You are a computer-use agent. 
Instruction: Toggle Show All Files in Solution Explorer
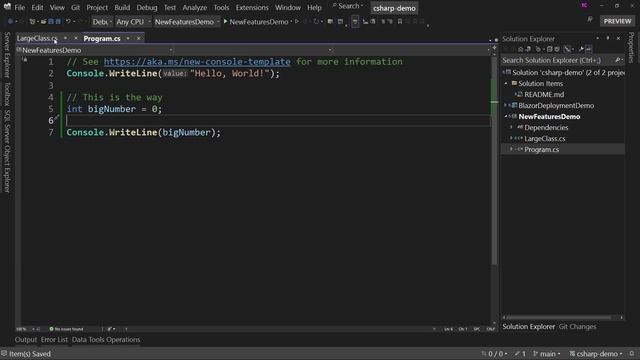[557, 49]
